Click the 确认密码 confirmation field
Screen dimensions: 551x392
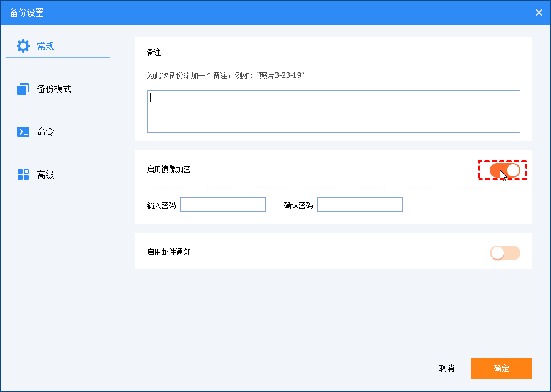(x=360, y=205)
